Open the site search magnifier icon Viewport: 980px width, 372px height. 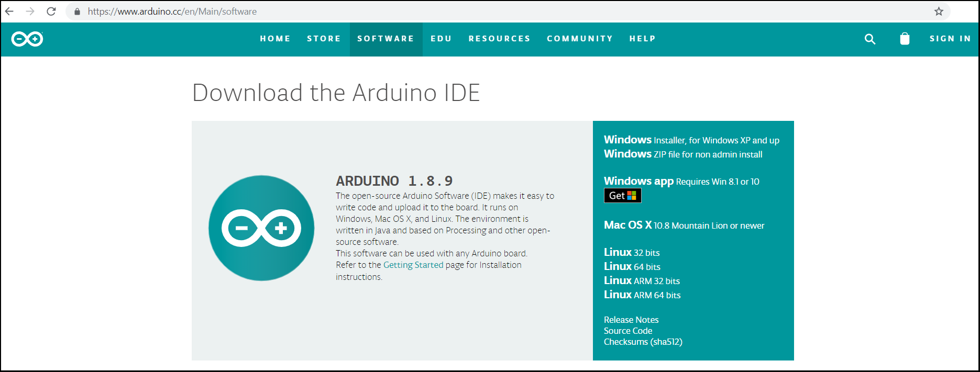pos(869,39)
